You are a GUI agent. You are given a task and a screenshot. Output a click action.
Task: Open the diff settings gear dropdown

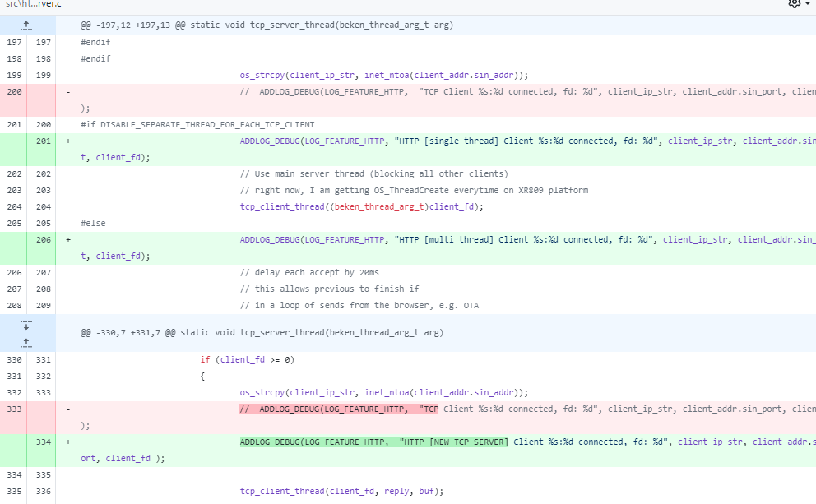(x=798, y=3)
